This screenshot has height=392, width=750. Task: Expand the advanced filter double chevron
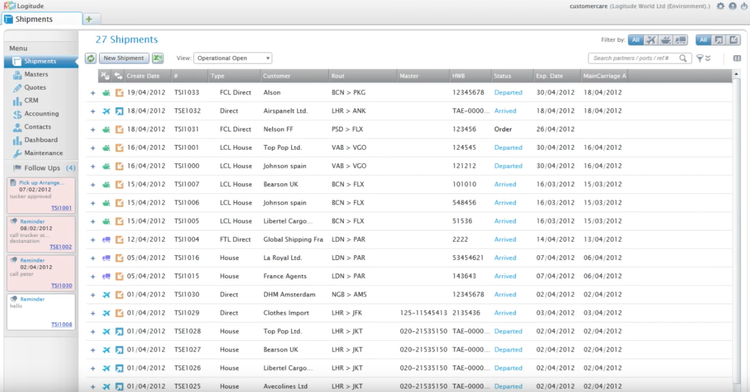[x=708, y=58]
